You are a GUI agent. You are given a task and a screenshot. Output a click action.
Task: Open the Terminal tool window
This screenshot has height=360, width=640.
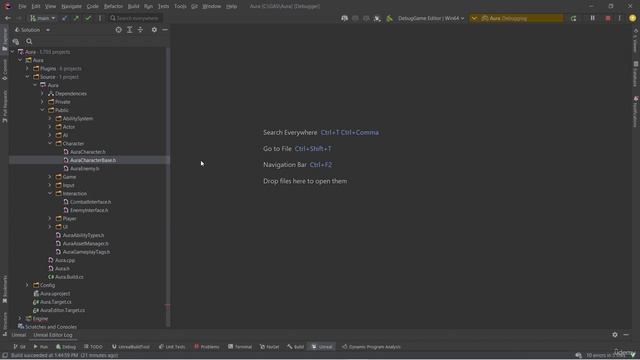click(240, 347)
